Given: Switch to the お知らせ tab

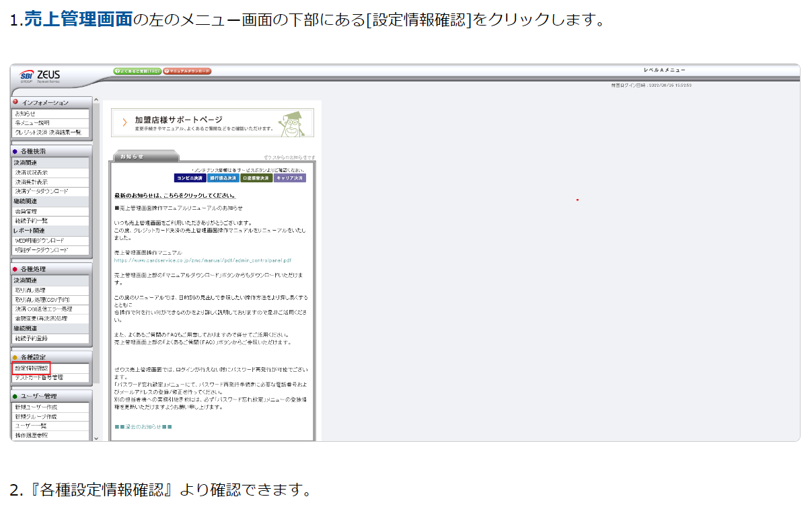Looking at the screenshot, I should (x=143, y=157).
